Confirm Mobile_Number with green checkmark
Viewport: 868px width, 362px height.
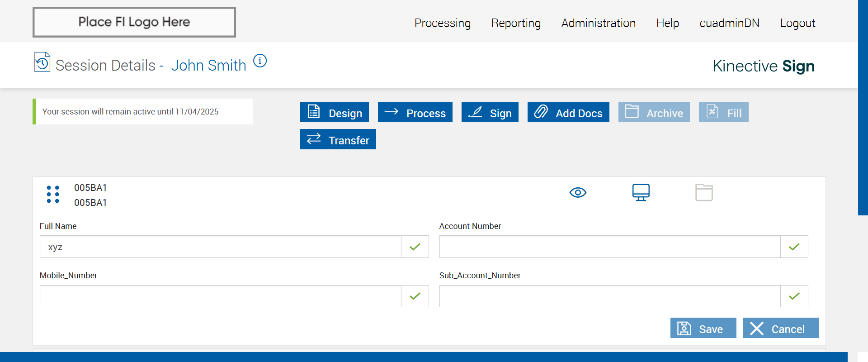pyautogui.click(x=415, y=296)
